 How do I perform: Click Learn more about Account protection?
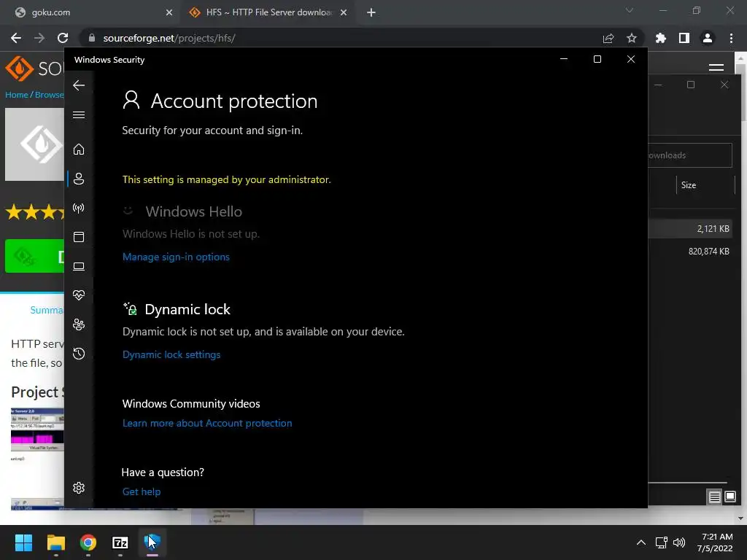(x=207, y=423)
